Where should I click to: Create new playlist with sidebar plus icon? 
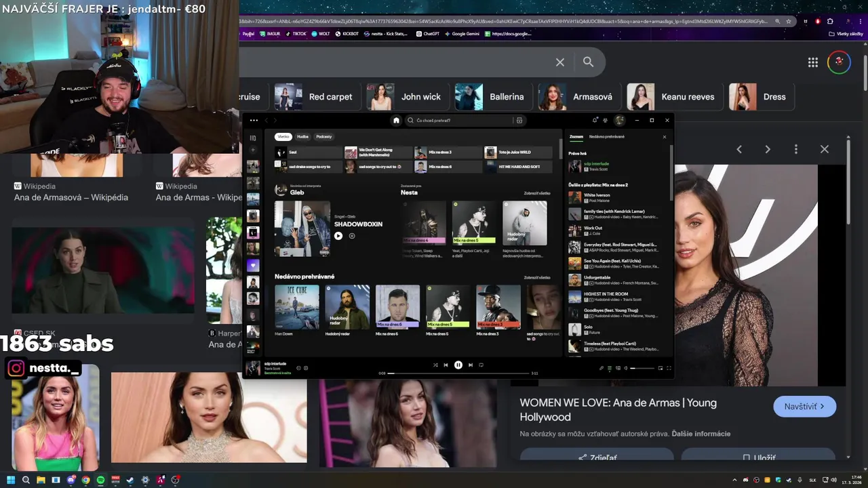[x=253, y=150]
